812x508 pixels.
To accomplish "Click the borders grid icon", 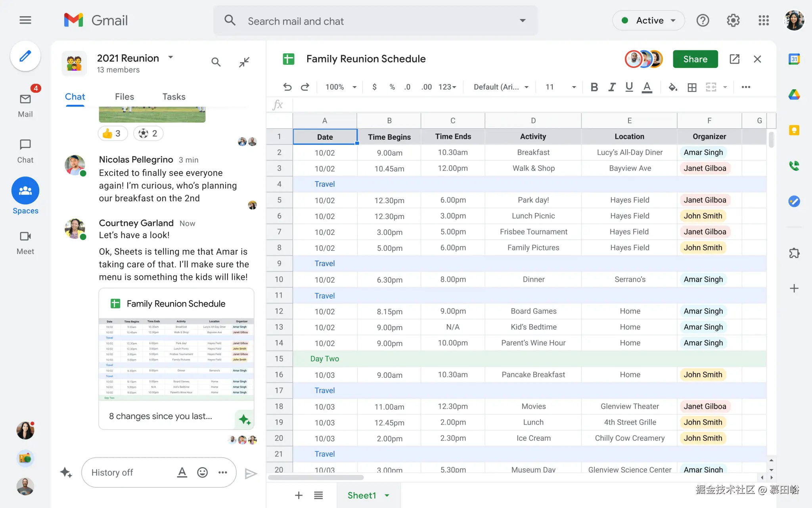I will tap(692, 87).
